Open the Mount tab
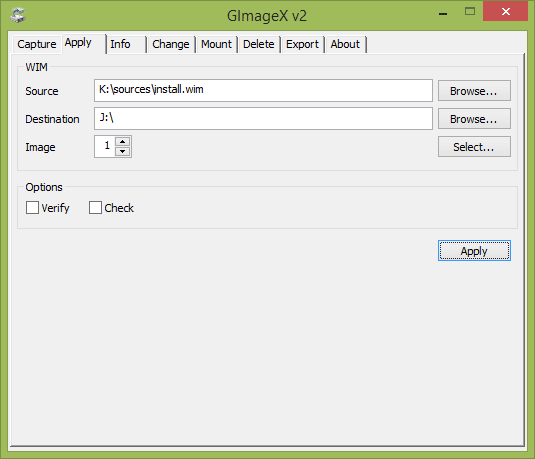 (216, 44)
